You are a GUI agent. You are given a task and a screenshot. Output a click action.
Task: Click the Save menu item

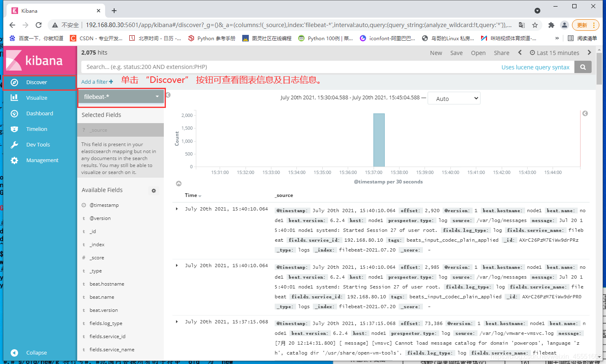click(x=456, y=53)
